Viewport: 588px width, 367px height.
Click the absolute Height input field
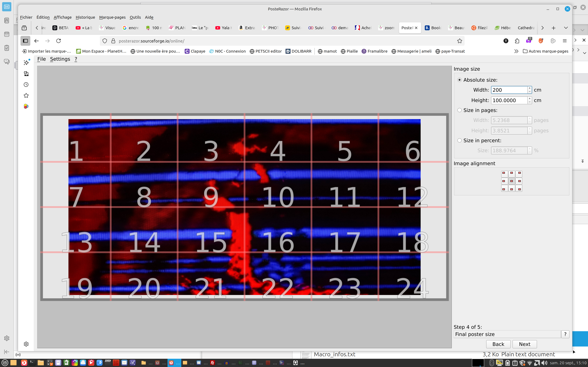[x=509, y=100]
